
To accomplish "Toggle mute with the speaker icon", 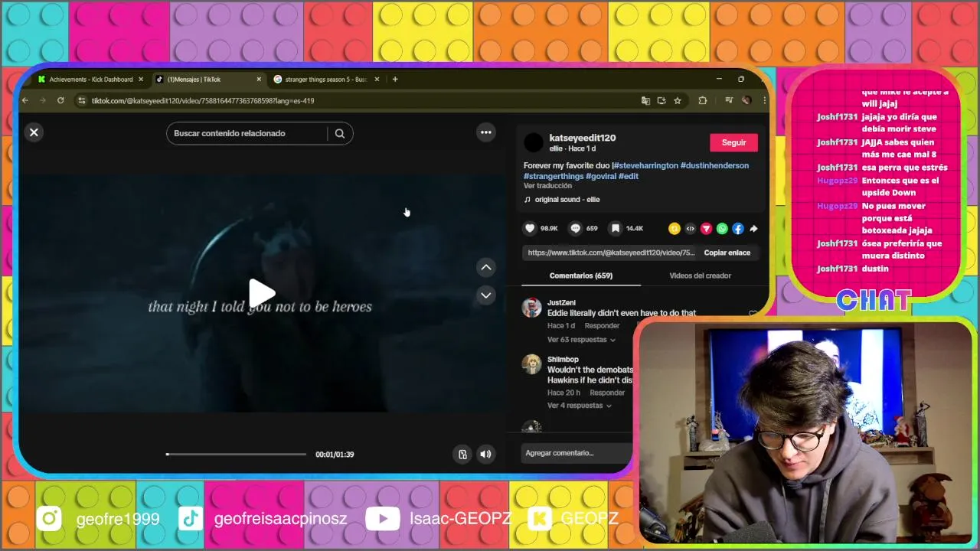I will pyautogui.click(x=485, y=454).
